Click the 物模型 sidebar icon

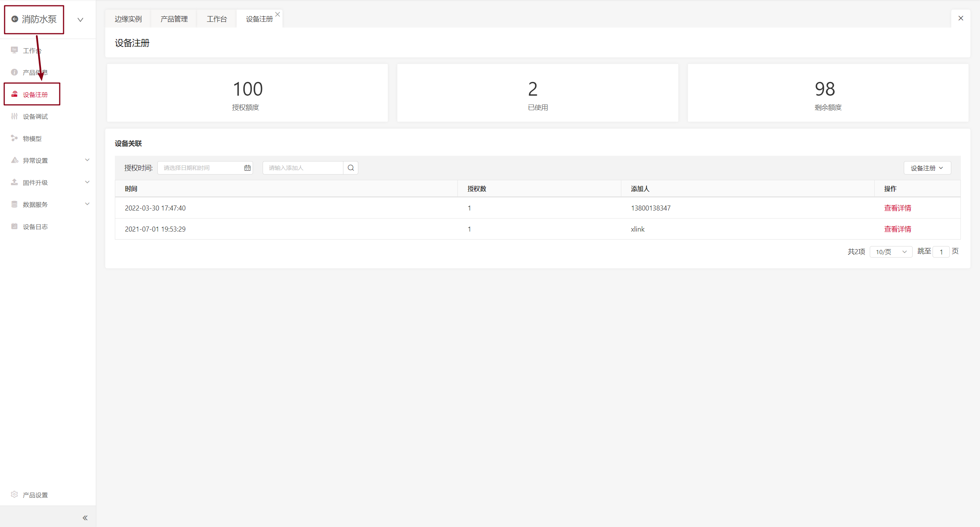click(x=15, y=138)
